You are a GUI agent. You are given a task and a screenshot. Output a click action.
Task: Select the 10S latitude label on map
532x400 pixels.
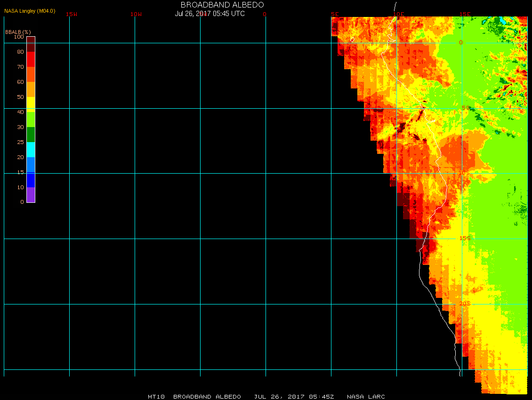464,173
